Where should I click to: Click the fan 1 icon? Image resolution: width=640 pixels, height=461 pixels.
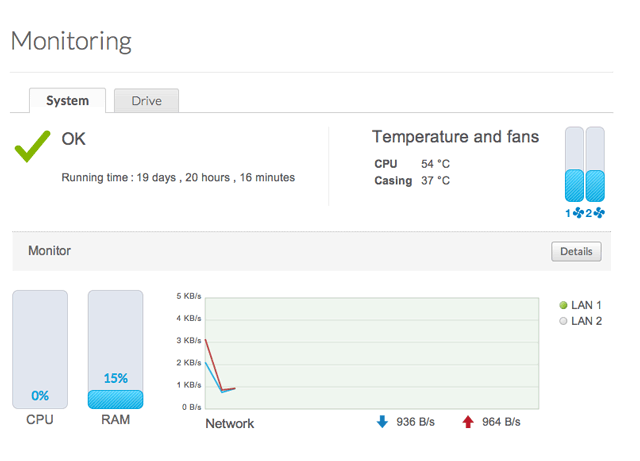(x=578, y=213)
